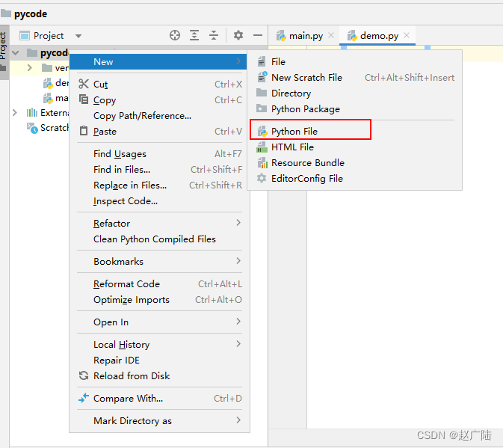Open the Open In submenu
503x448 pixels.
[159, 322]
